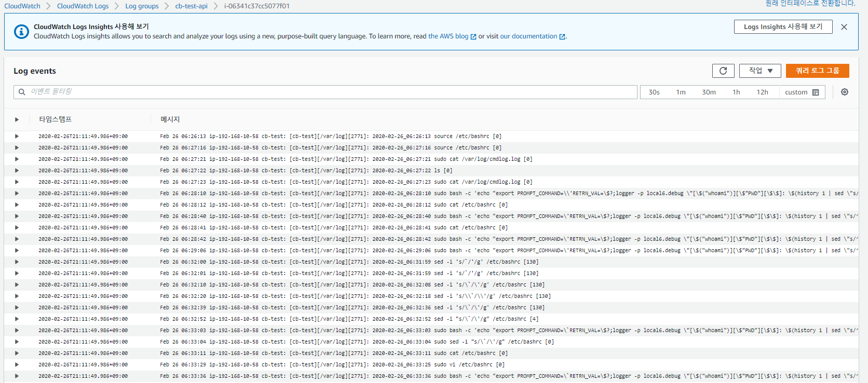Expand the 06:27:22 ls log row
The image size is (868, 383).
click(x=17, y=171)
